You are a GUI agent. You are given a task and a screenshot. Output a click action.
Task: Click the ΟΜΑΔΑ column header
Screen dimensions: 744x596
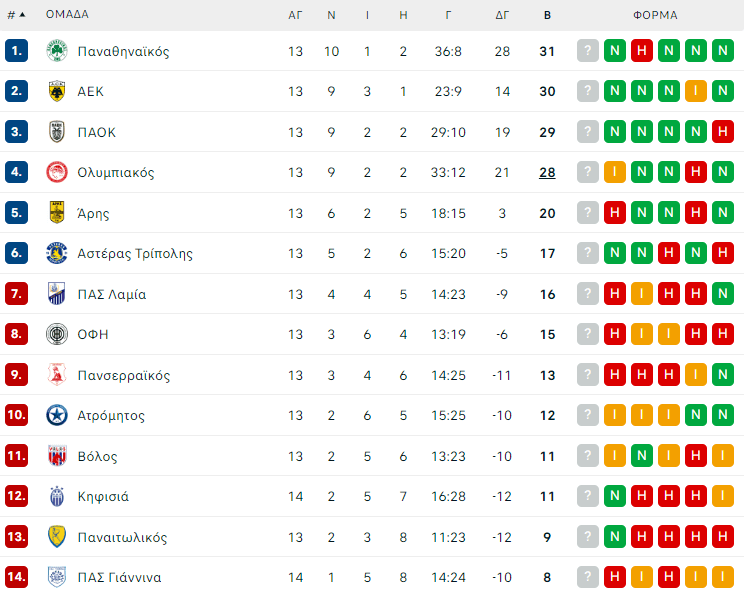tap(67, 15)
